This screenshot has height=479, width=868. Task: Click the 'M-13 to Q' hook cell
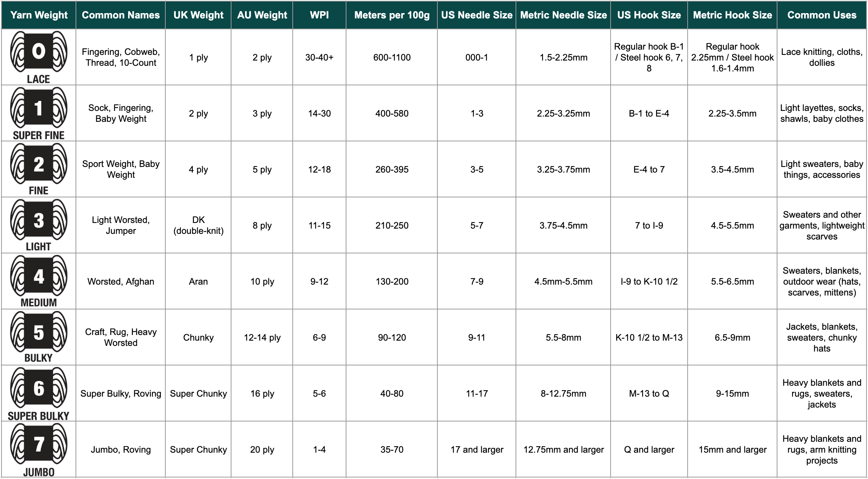649,393
